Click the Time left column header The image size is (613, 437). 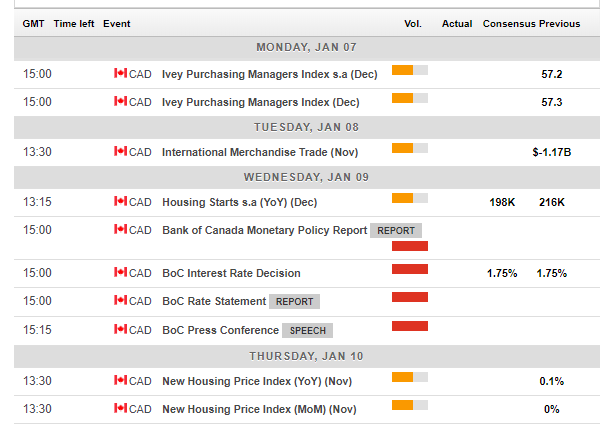(75, 23)
